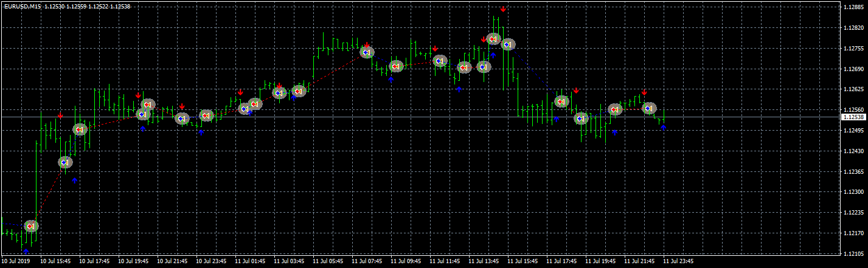Click the 10 Jul 15:45 time label
Screen dimensions: 868x268
click(55, 261)
